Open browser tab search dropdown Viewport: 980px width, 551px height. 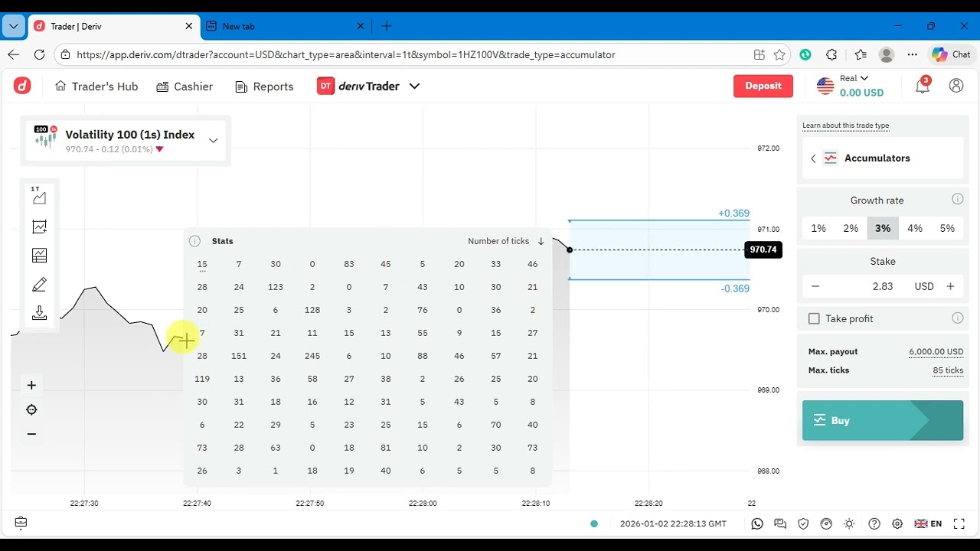[13, 26]
